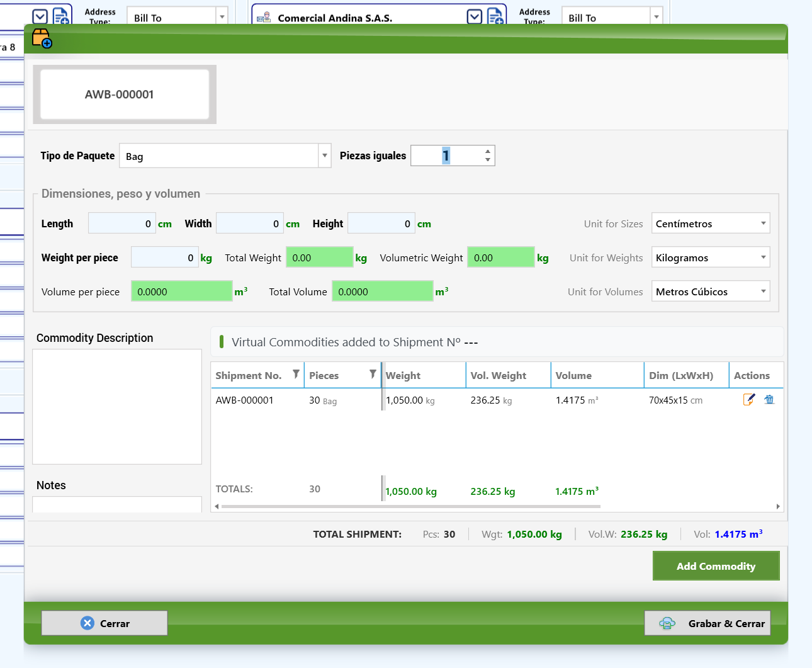Click the add-document icon after Comercial Andina S.A.S.
Viewport: 812px width, 668px height.
coord(495,17)
